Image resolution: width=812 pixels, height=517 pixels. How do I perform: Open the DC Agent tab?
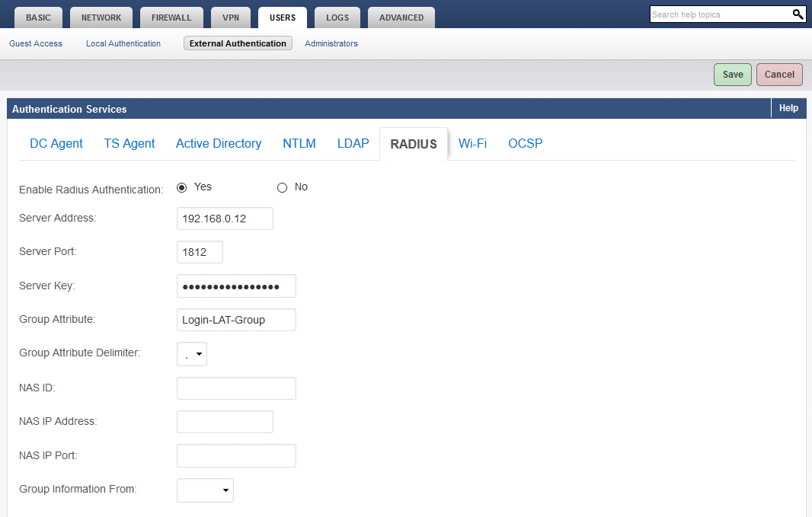(x=56, y=143)
